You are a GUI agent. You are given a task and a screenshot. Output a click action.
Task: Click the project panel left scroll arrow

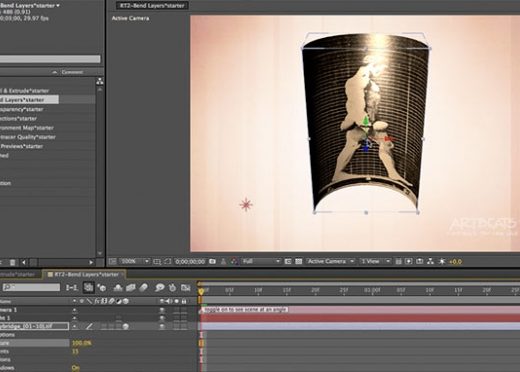tap(24, 262)
